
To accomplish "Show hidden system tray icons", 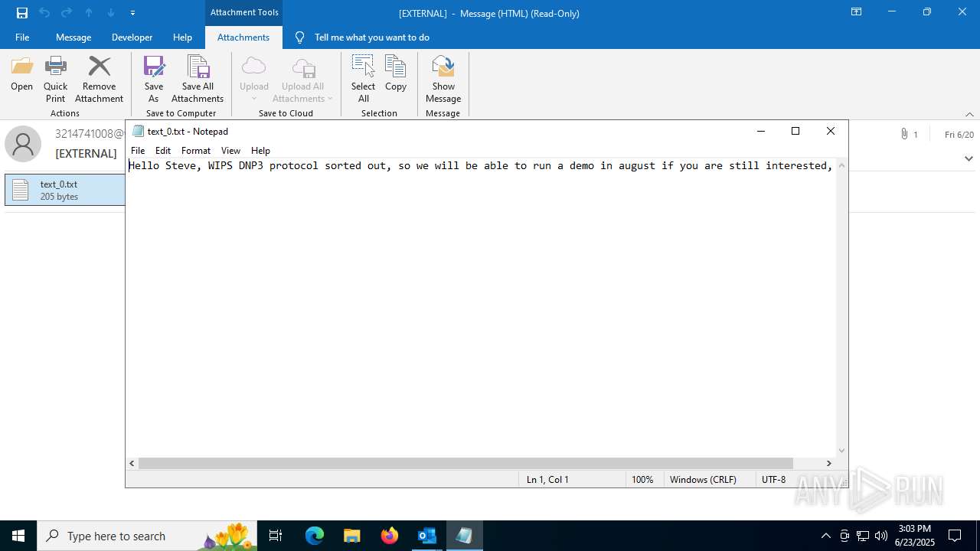I will [825, 536].
